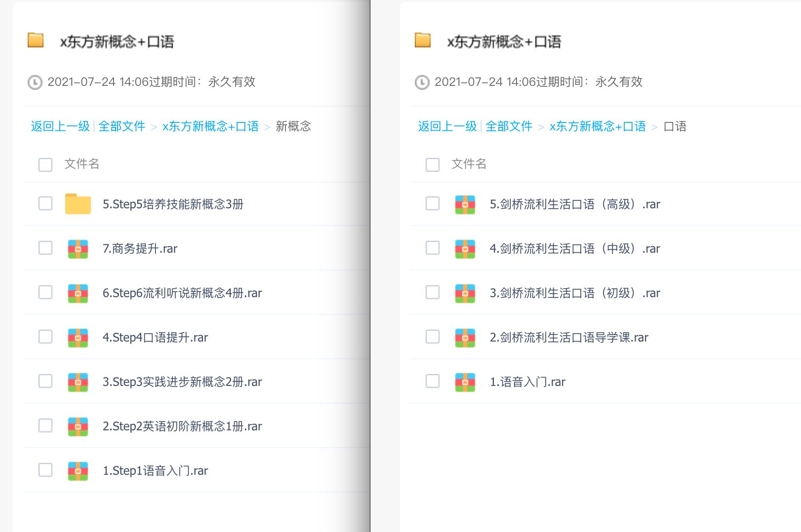Toggle select-all checkbox in left 文件名 header
Screen dimensions: 801x532
pos(45,164)
